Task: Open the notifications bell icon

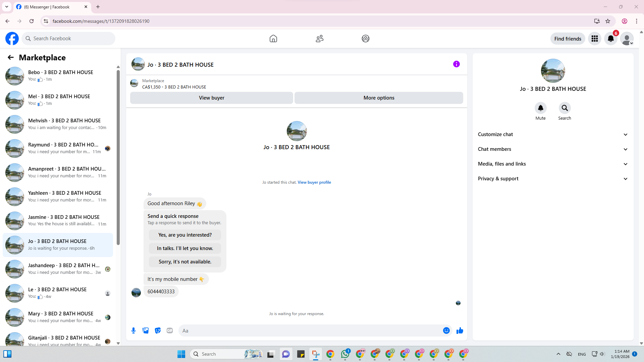Action: 611,39
